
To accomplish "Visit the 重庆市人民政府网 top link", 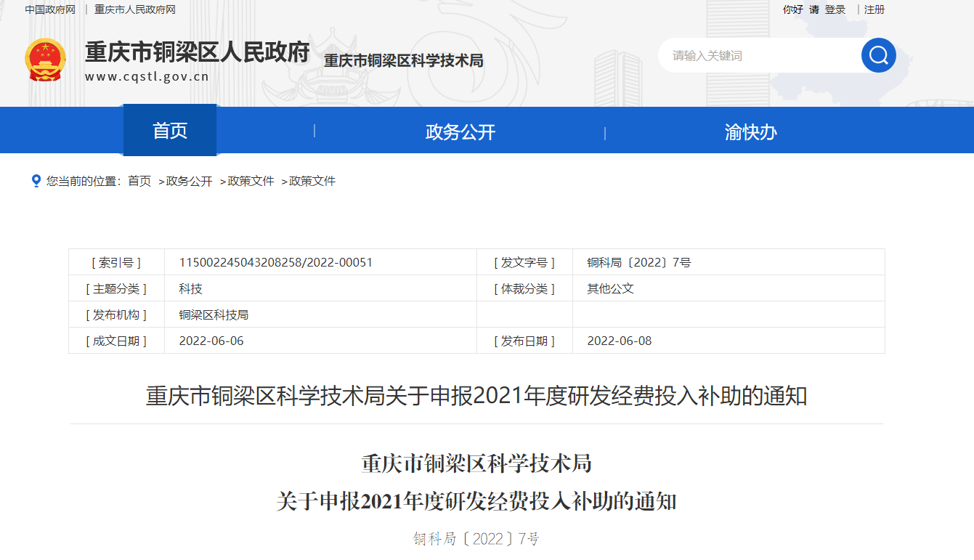I will coord(135,9).
